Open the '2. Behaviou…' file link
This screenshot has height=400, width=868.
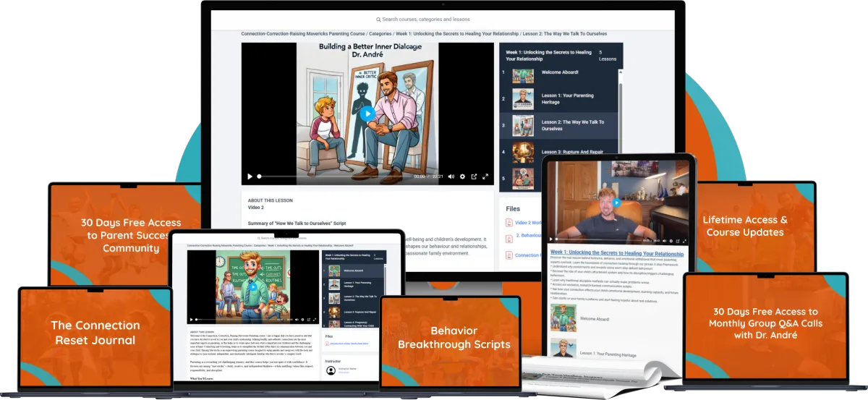(529, 236)
